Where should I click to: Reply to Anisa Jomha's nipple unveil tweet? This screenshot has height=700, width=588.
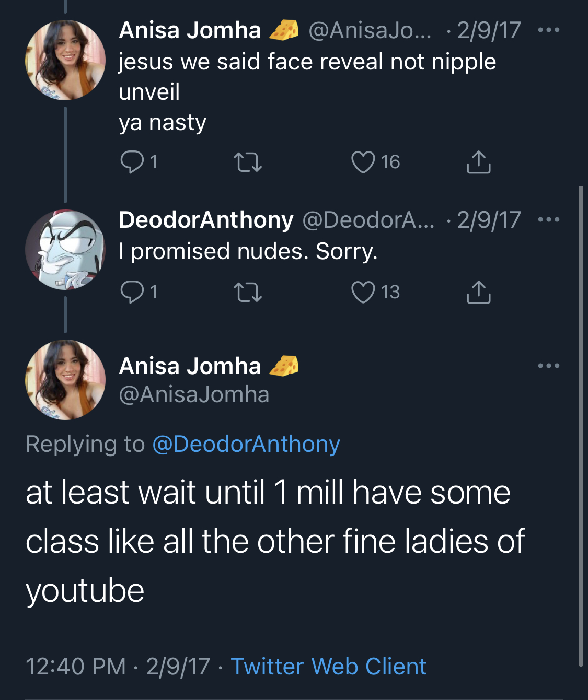(x=132, y=162)
